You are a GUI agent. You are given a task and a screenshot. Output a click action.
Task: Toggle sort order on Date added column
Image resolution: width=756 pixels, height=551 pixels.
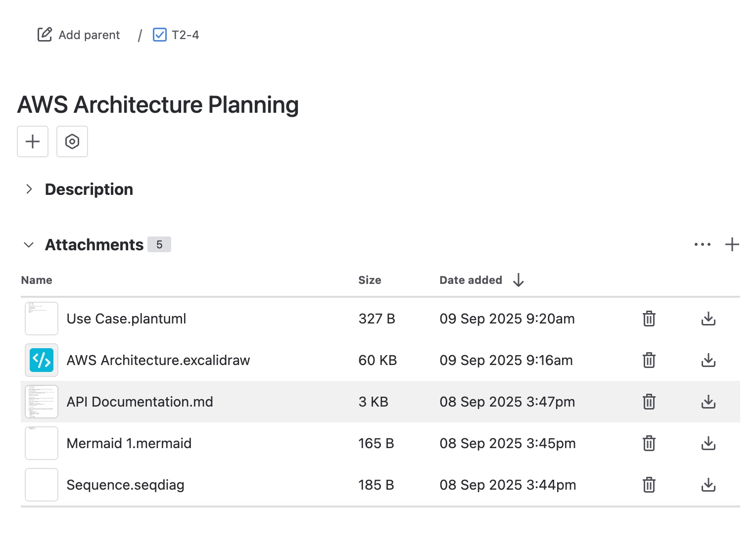point(518,280)
